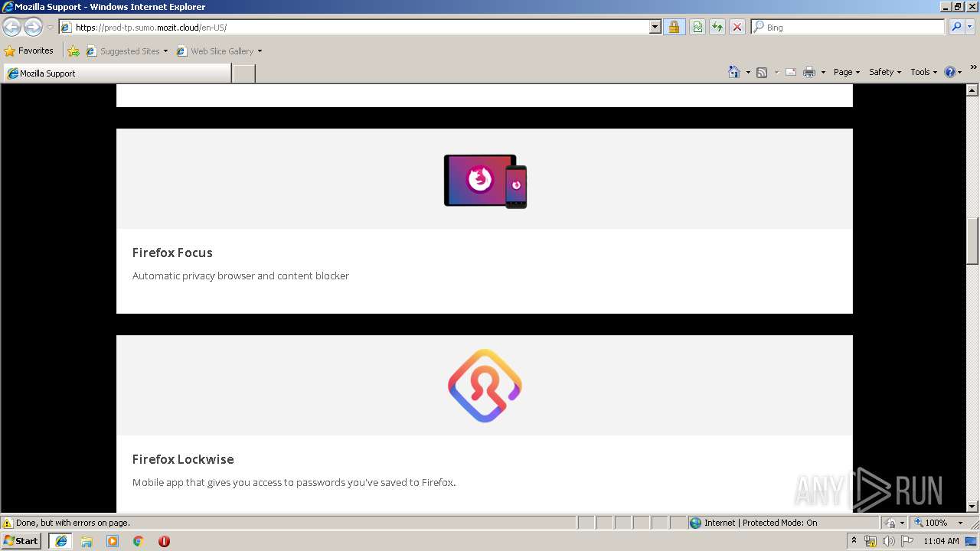Click the taskbar clock 11:04 AM
The width and height of the screenshot is (980, 551).
(941, 541)
